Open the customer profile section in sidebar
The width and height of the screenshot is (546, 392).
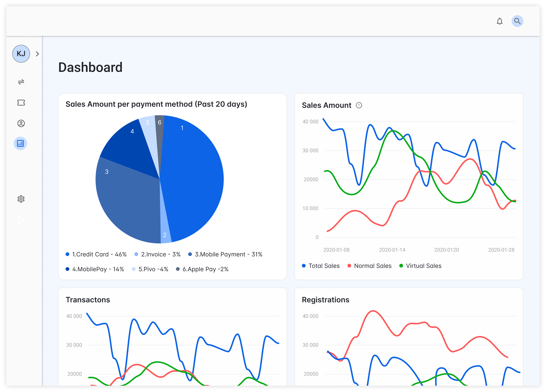pyautogui.click(x=21, y=123)
